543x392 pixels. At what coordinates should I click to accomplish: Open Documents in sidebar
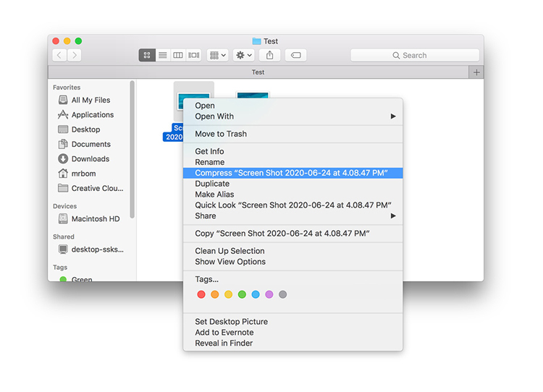point(90,144)
